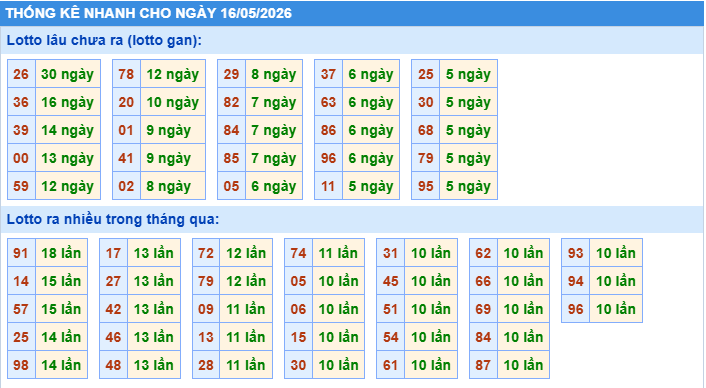
Task: Click lotto number 78 in the gan table
Action: pos(127,74)
